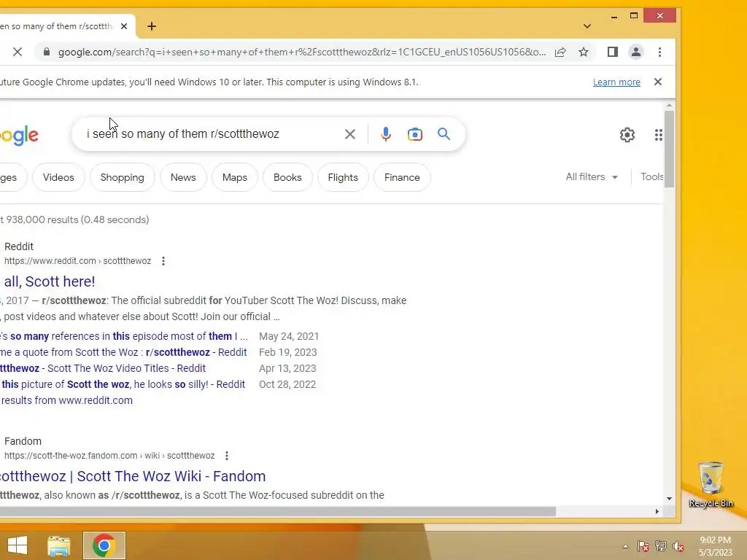Submit search with magnifier icon

444,134
